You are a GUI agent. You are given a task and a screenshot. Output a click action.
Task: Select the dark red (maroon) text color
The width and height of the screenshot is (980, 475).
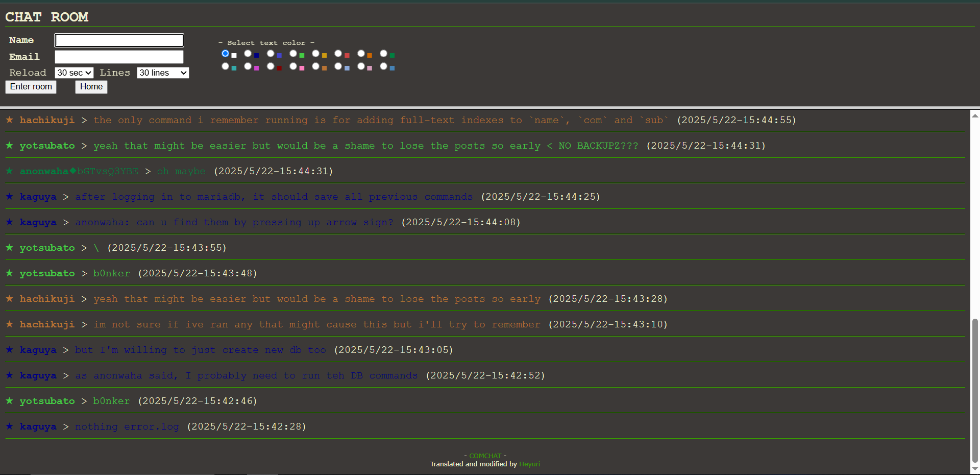click(271, 66)
